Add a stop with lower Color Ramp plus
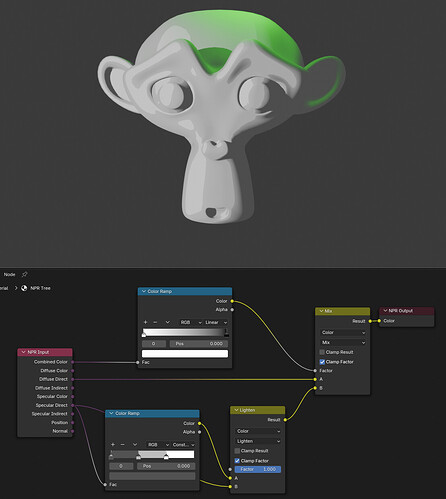446x499 pixels. point(113,445)
